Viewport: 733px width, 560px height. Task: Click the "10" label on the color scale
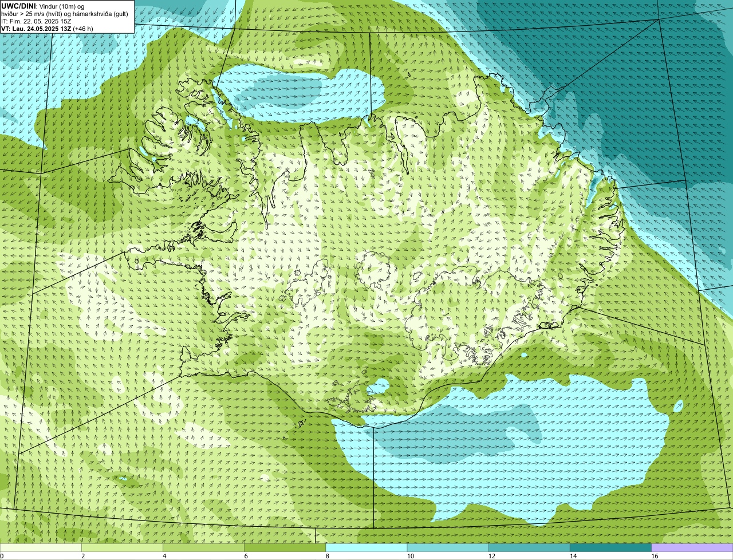tap(411, 556)
